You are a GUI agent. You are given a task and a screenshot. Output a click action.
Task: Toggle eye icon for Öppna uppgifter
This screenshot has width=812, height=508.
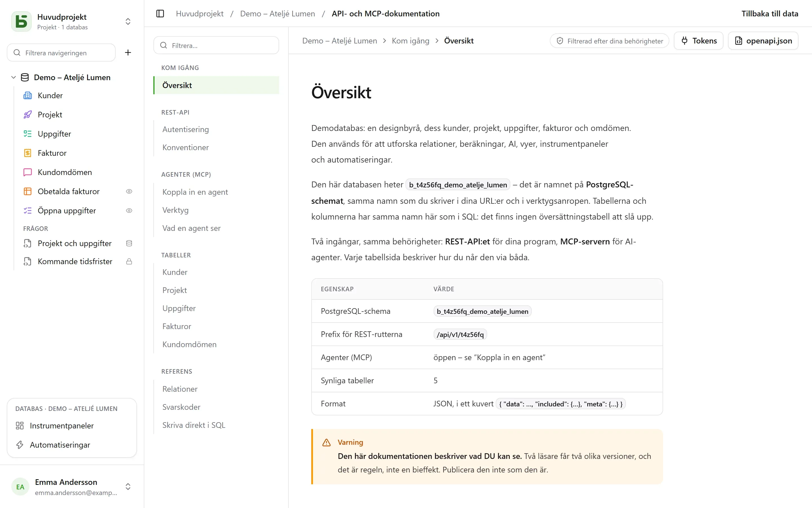pos(129,210)
